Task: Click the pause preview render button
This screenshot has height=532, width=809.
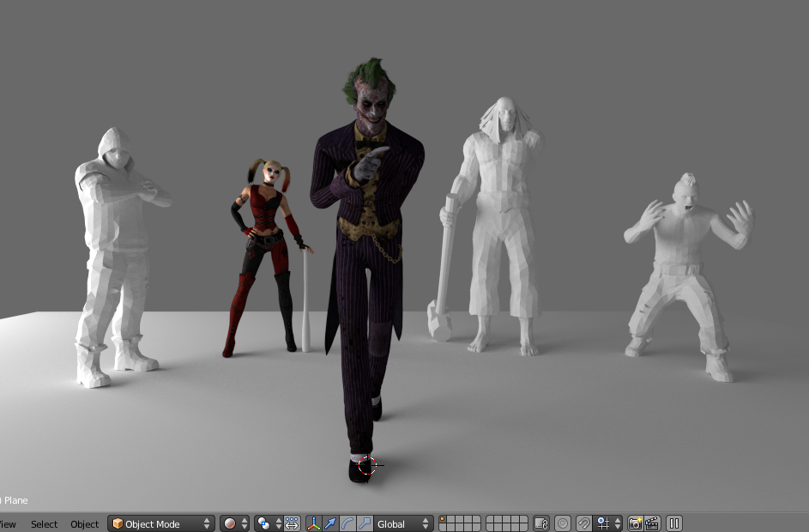Action: [x=673, y=523]
